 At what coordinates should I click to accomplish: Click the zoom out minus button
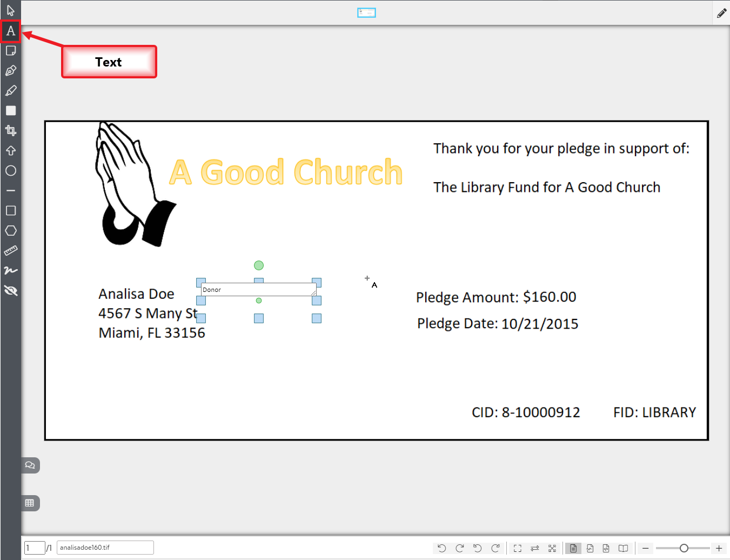645,548
